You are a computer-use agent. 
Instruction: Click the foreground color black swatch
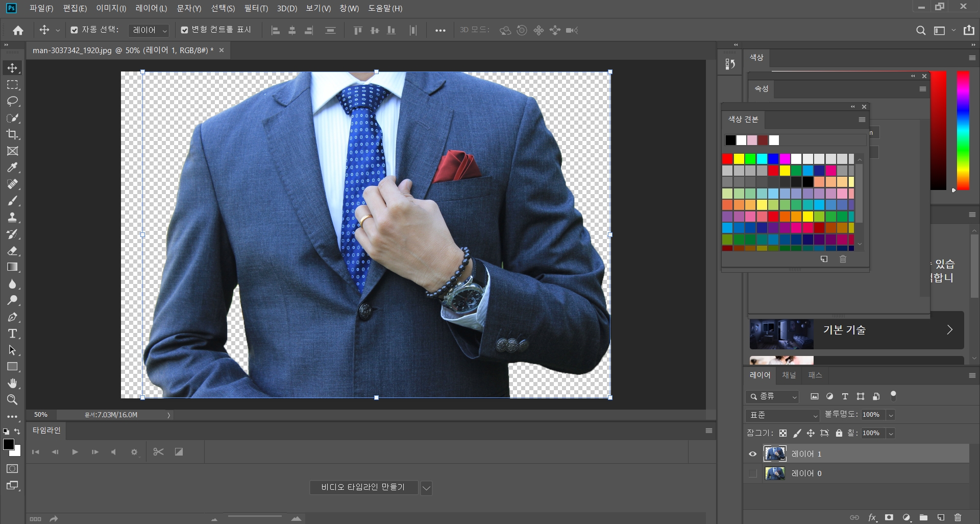click(8, 444)
